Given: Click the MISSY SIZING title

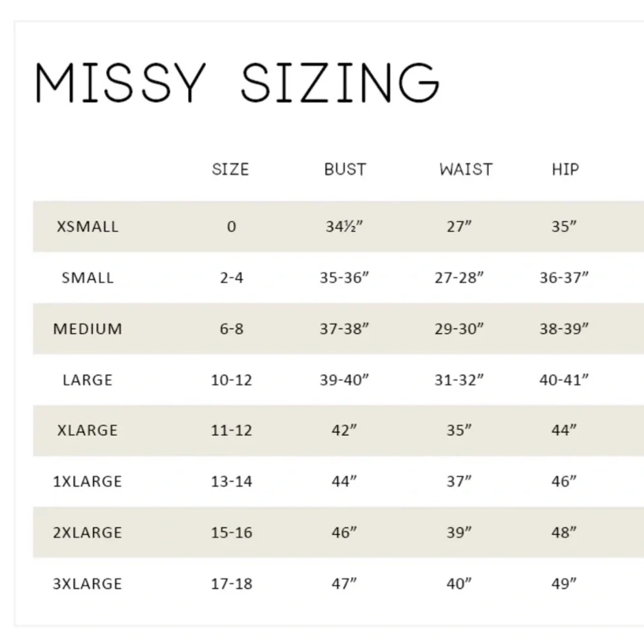Looking at the screenshot, I should point(237,84).
